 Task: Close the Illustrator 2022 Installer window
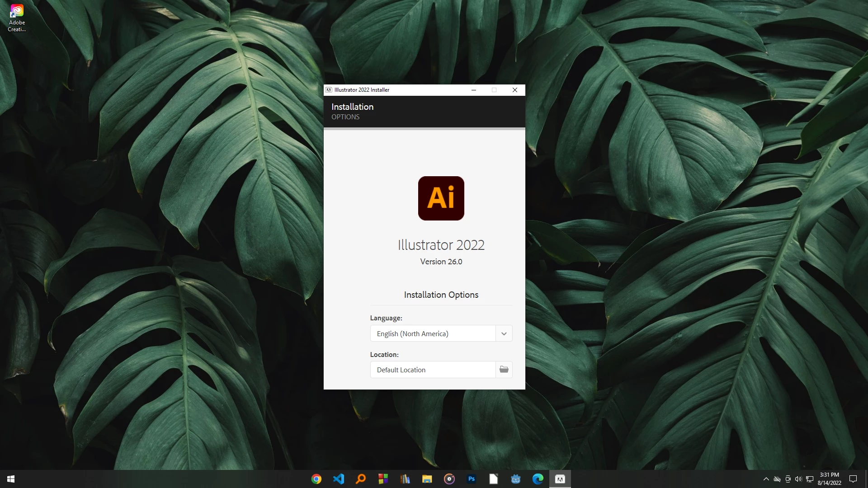click(514, 90)
